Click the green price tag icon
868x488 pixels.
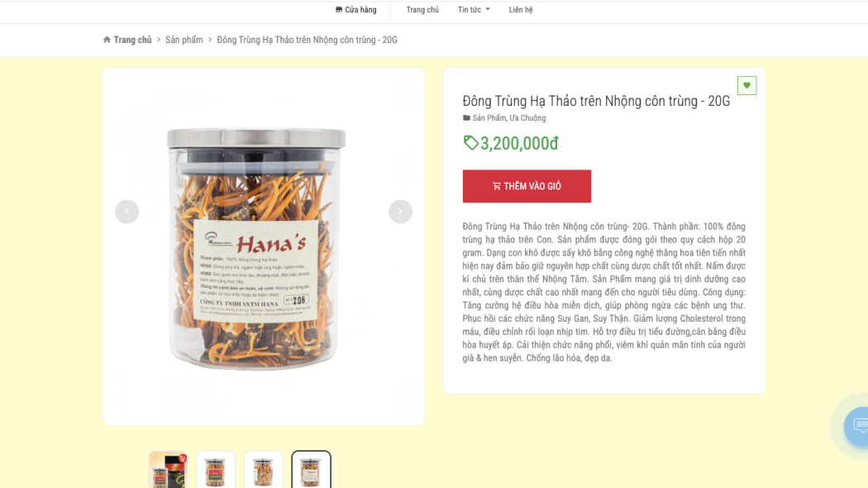pyautogui.click(x=470, y=143)
